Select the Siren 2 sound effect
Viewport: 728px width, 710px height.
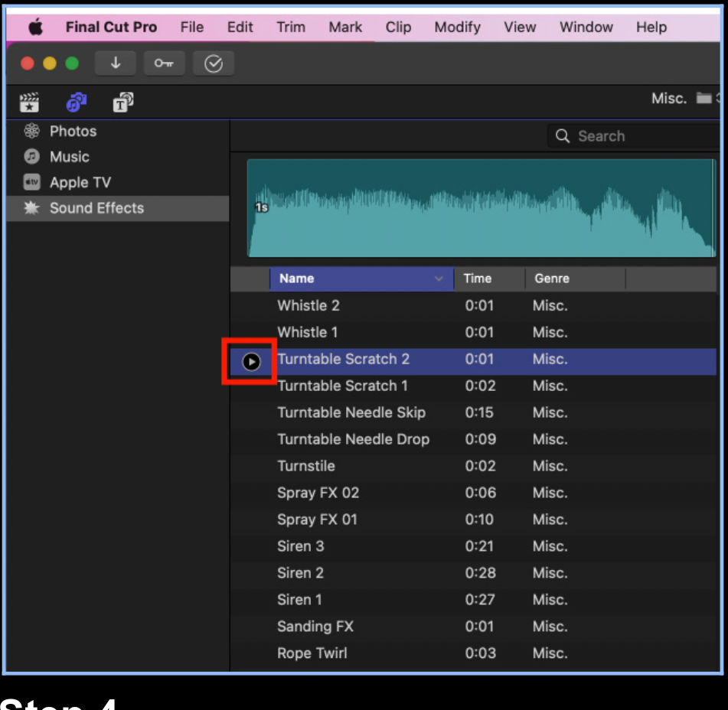point(474,573)
